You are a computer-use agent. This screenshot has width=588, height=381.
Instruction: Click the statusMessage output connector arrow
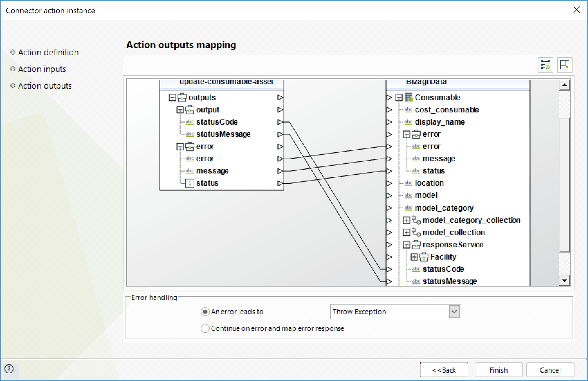[280, 134]
